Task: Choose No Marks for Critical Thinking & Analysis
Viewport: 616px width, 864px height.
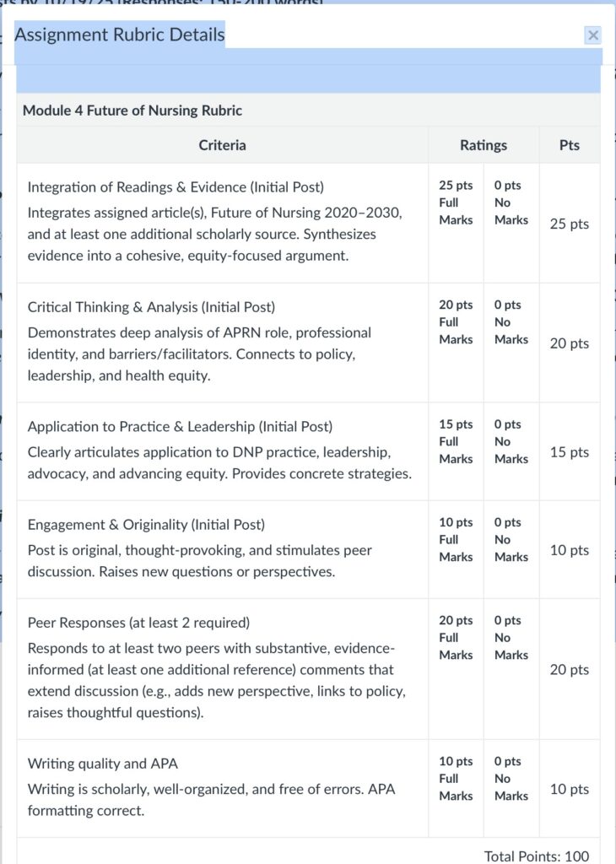Action: pyautogui.click(x=511, y=322)
